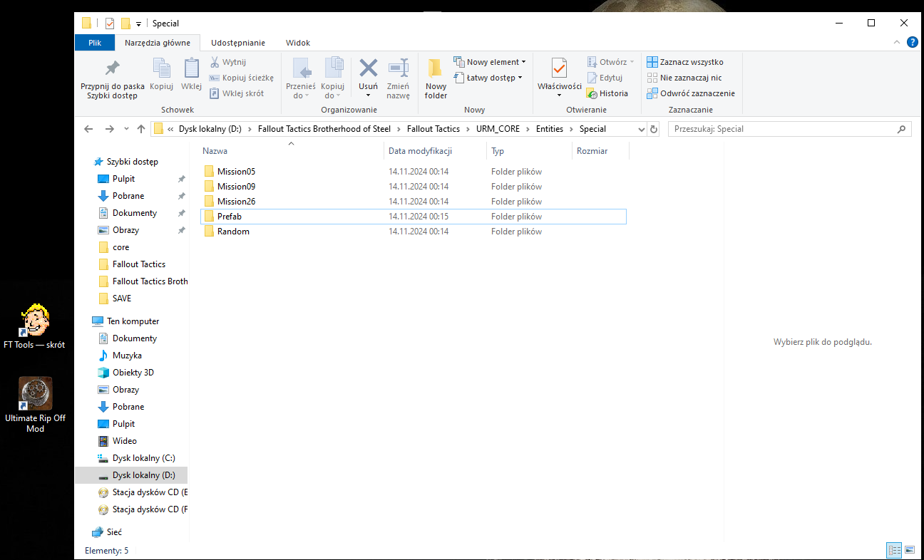Choose Wklej skrót in ribbon
This screenshot has height=560, width=924.
tap(236, 93)
